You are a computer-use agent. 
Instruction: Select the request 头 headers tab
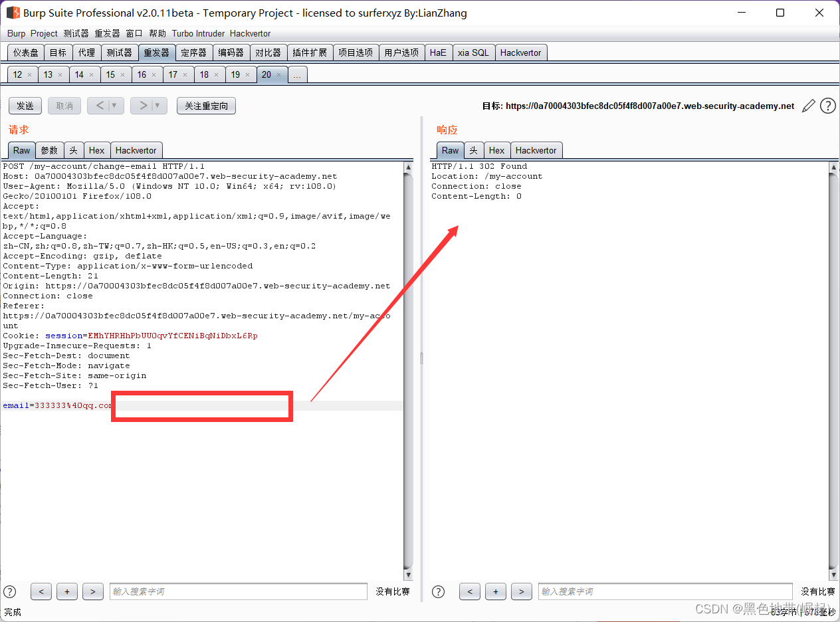(74, 150)
